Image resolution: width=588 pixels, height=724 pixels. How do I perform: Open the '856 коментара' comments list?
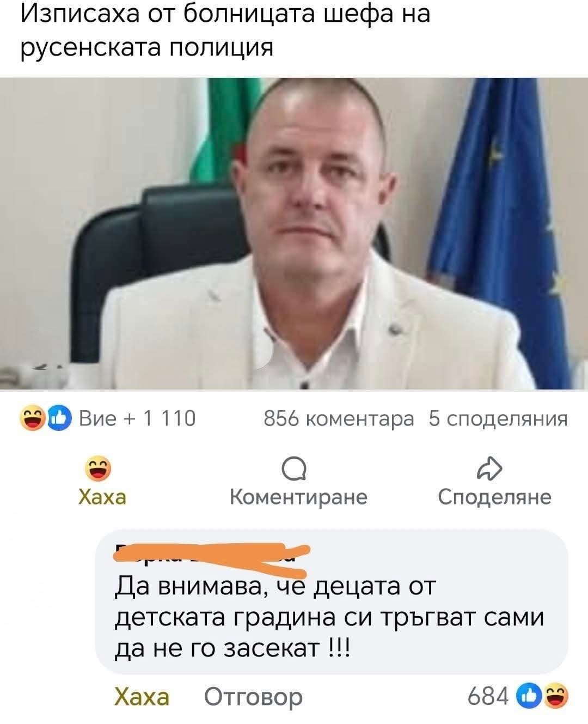coord(339,419)
